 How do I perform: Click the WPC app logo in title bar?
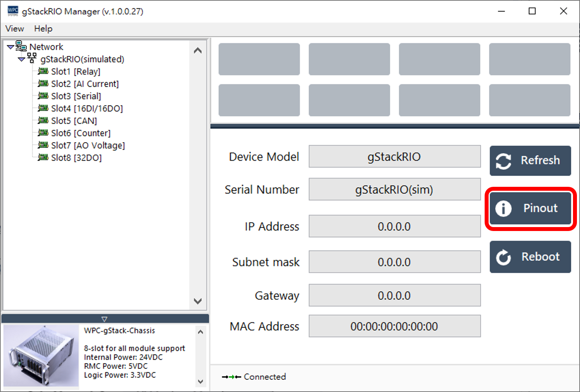(x=13, y=11)
